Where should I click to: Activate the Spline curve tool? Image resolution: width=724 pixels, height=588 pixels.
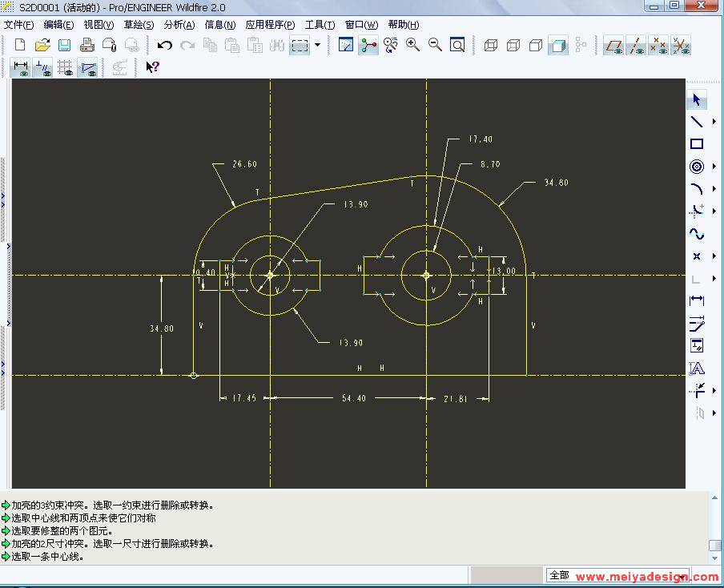coord(697,234)
